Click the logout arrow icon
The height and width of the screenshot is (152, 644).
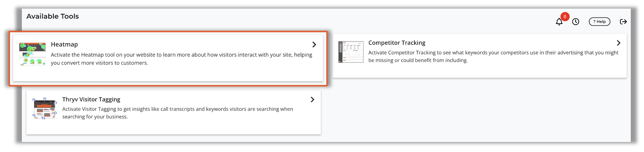[623, 22]
